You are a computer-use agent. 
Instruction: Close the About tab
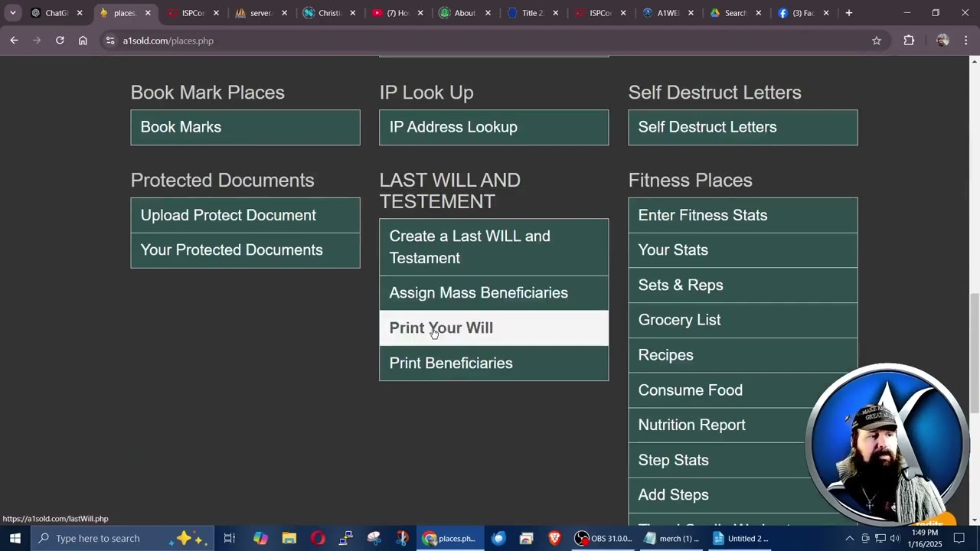[488, 13]
